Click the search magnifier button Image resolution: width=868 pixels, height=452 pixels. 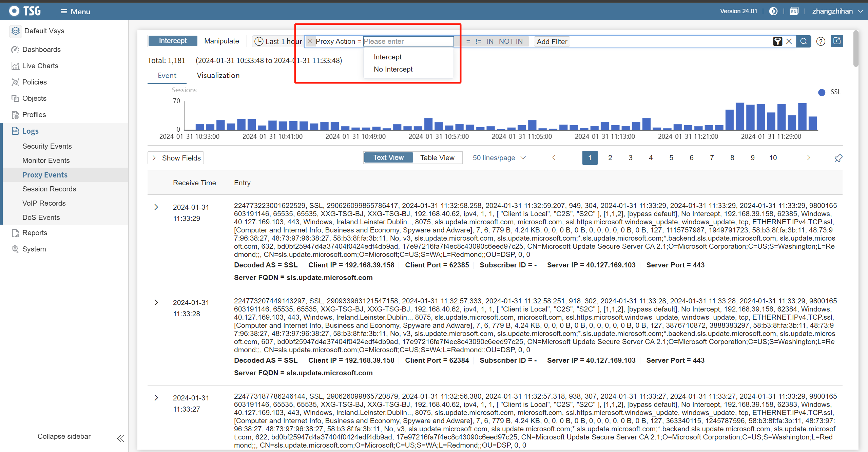tap(803, 41)
